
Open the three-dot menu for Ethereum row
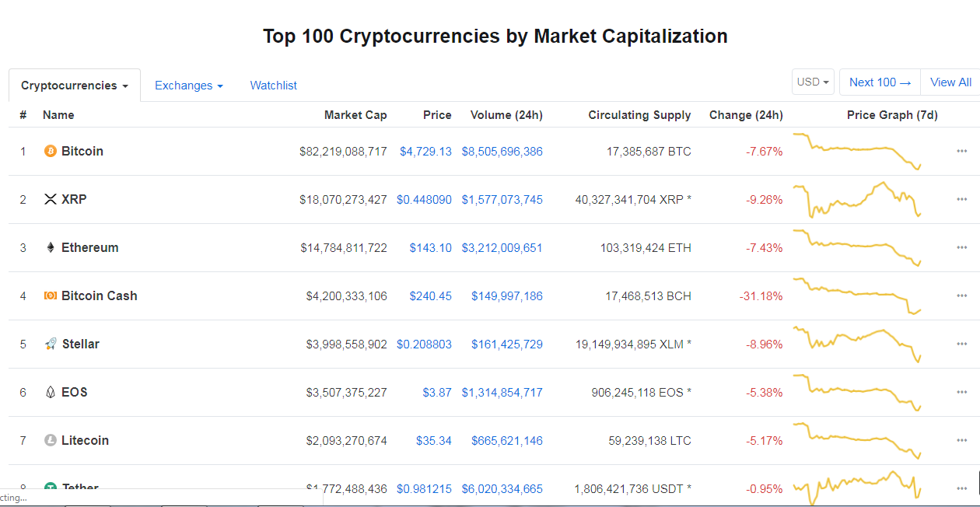click(962, 247)
